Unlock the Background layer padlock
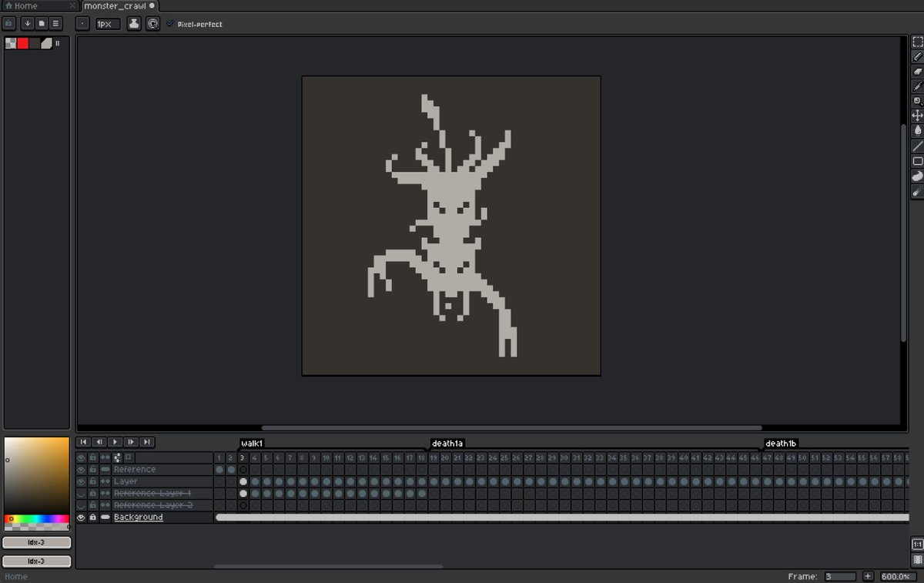Image resolution: width=924 pixels, height=583 pixels. click(x=92, y=517)
